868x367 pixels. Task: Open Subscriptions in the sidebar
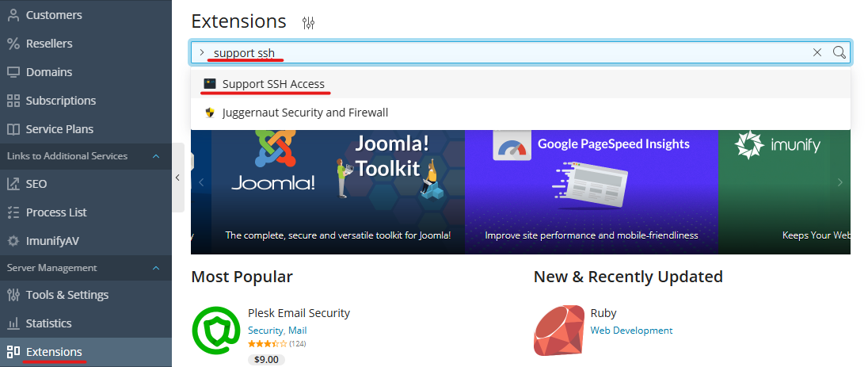[x=86, y=101]
